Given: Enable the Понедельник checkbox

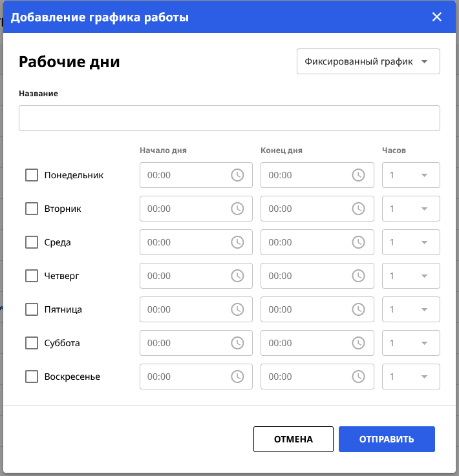Looking at the screenshot, I should click(x=32, y=175).
